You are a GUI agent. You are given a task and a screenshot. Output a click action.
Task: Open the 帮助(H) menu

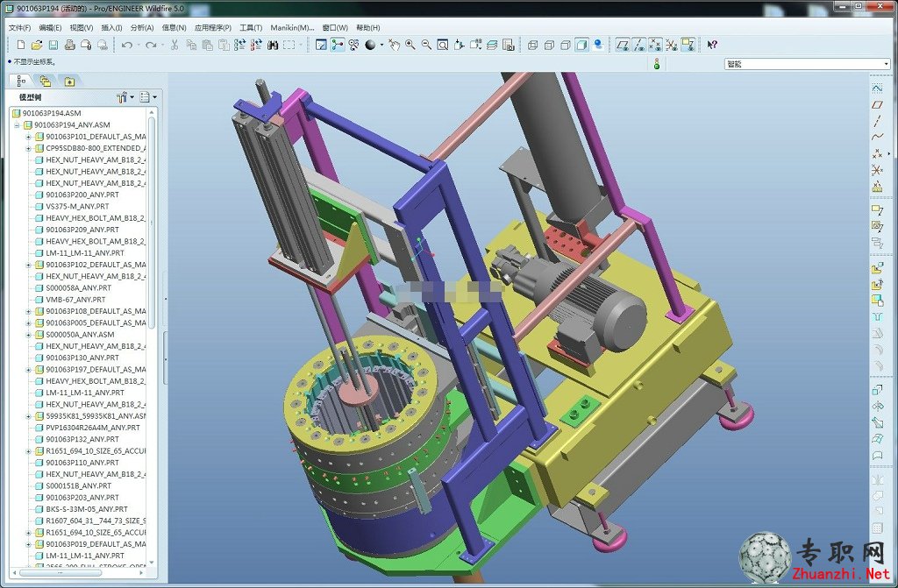[x=367, y=27]
